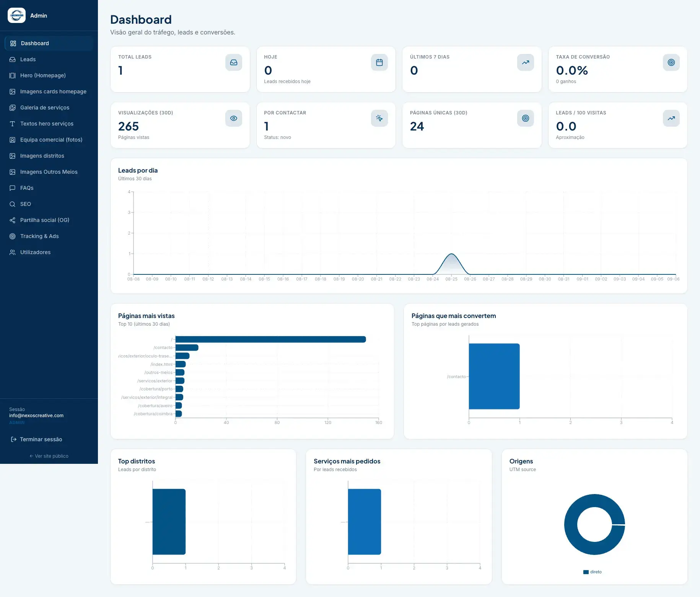Image resolution: width=700 pixels, height=597 pixels.
Task: Click the 'Status: novo' text
Action: pos(277,137)
